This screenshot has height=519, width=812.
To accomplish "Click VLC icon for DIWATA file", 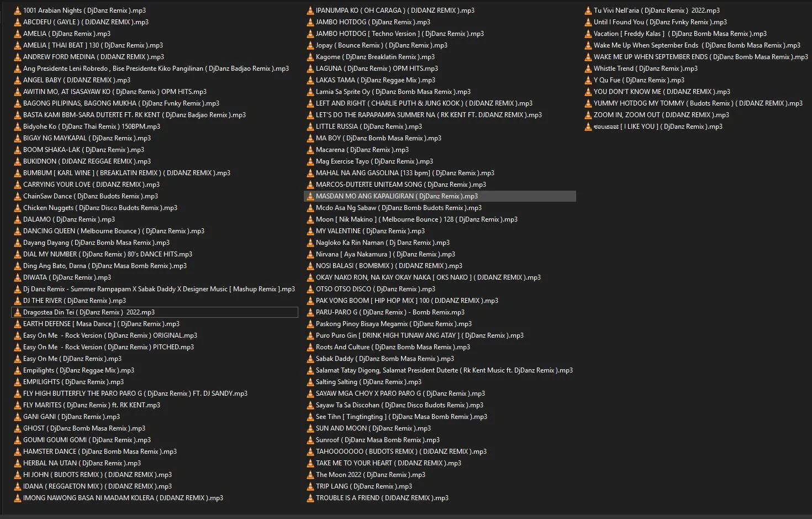I will (x=18, y=277).
